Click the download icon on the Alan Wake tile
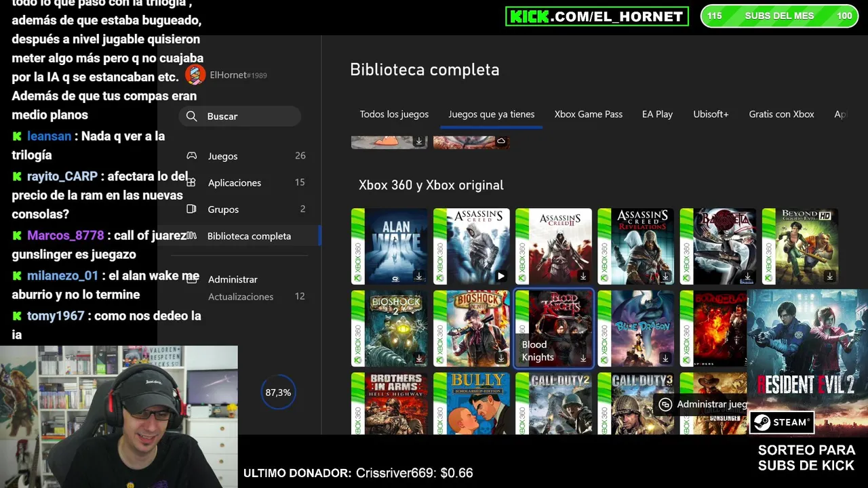The width and height of the screenshot is (868, 488). [419, 277]
